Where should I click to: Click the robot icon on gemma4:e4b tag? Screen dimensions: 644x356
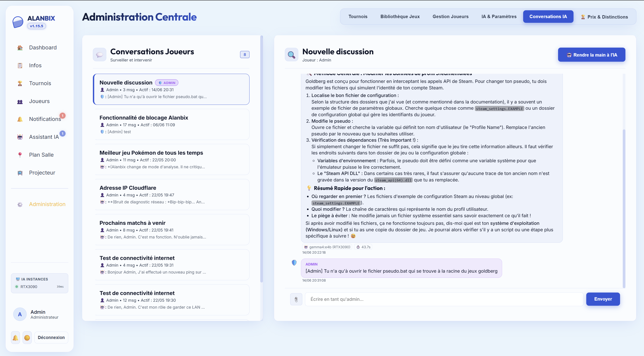(306, 247)
